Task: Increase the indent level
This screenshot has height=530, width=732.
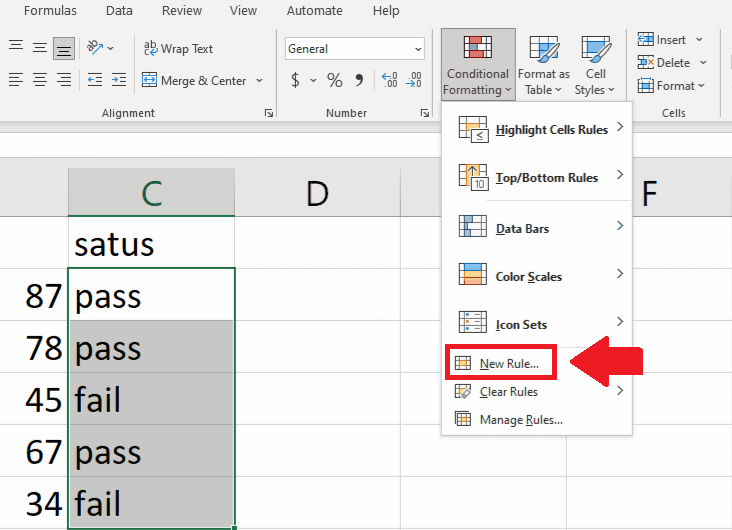Action: [x=119, y=80]
